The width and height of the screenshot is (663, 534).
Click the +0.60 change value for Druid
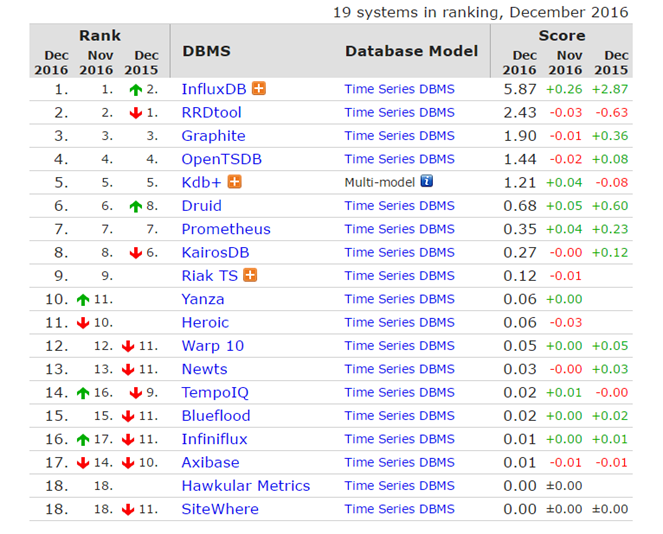coord(610,206)
